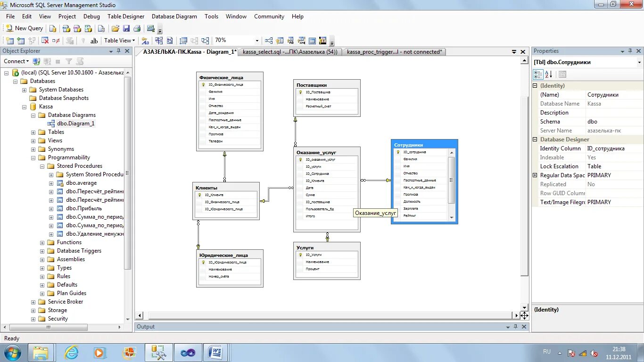
Task: Collapse the Programmability node
Action: [x=33, y=157]
